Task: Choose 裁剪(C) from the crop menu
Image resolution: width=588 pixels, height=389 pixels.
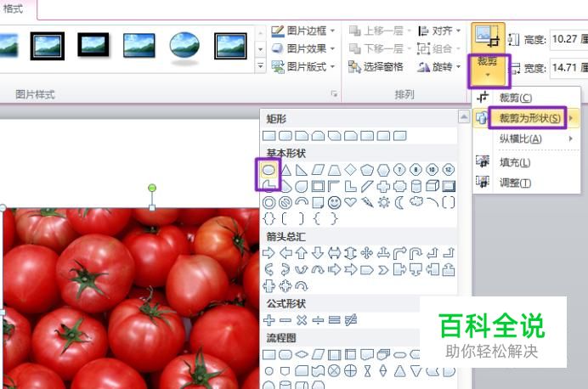Action: click(x=527, y=98)
